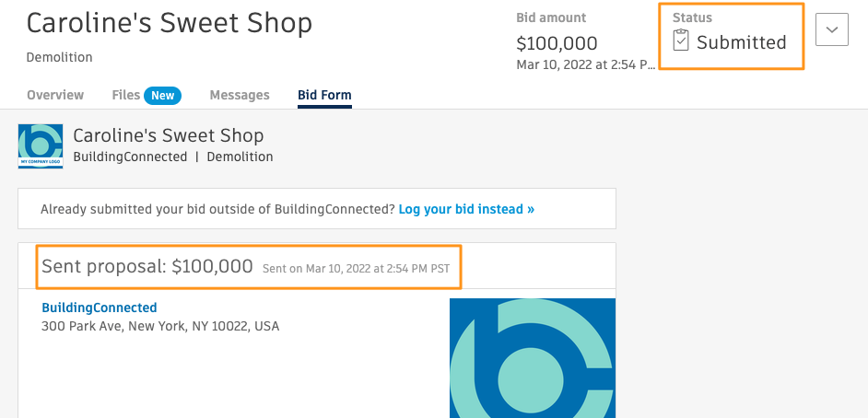Open the Messages tab
This screenshot has height=418, width=868.
pyautogui.click(x=240, y=95)
